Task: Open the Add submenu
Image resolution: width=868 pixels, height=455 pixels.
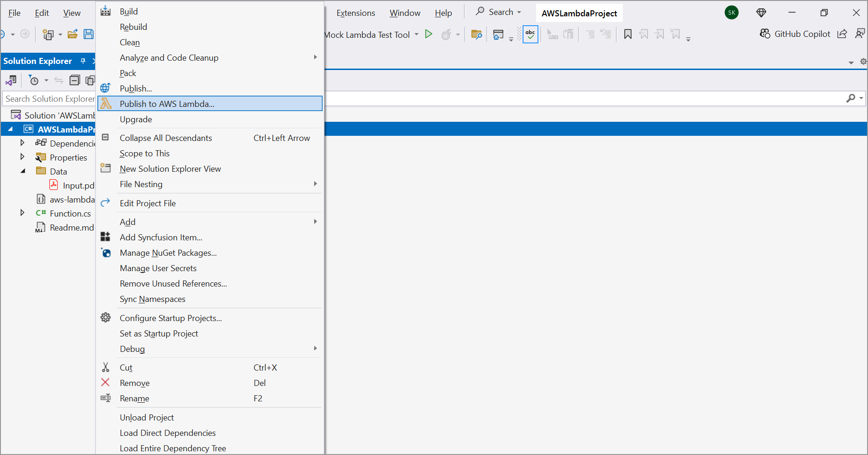Action: coord(128,222)
